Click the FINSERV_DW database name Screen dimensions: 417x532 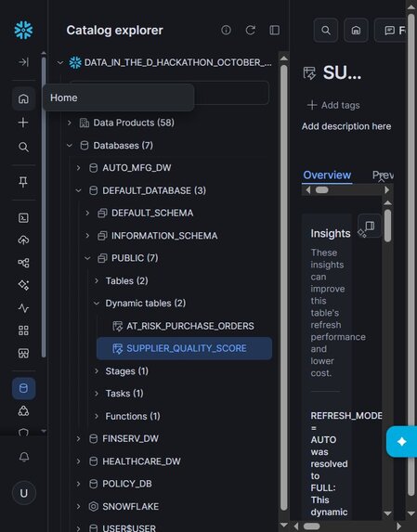131,439
